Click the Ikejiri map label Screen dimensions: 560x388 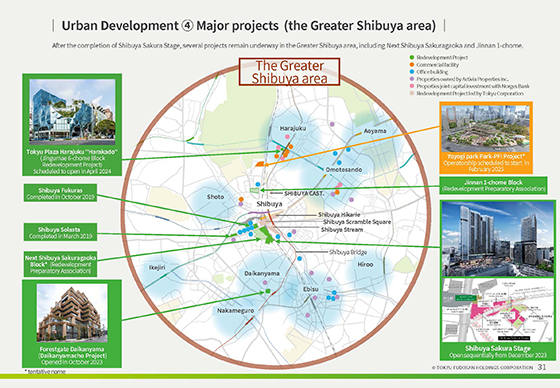[x=157, y=267]
